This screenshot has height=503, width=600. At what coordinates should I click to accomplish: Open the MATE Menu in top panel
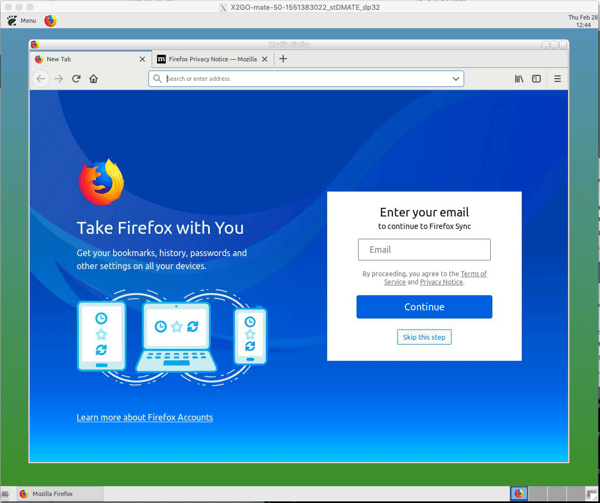(21, 20)
